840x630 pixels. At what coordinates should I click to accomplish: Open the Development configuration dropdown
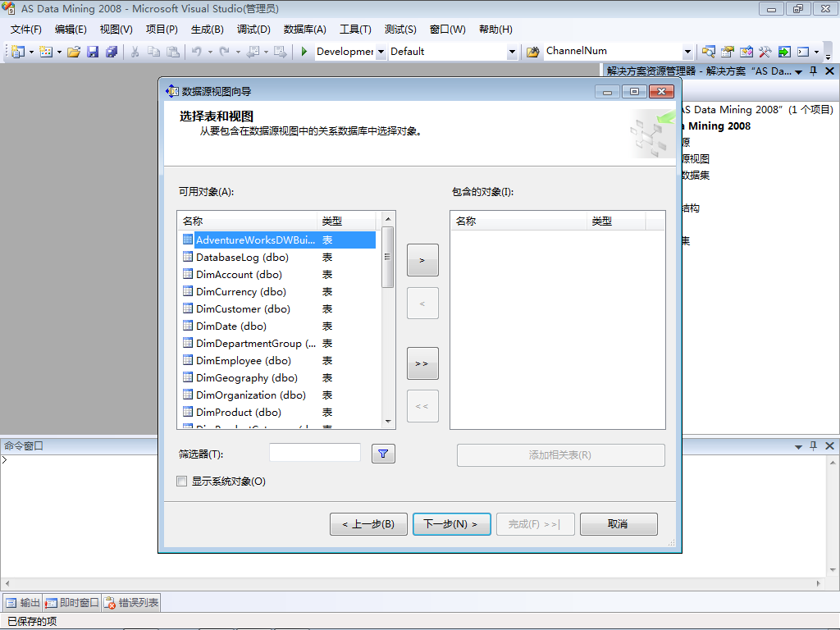(x=381, y=52)
